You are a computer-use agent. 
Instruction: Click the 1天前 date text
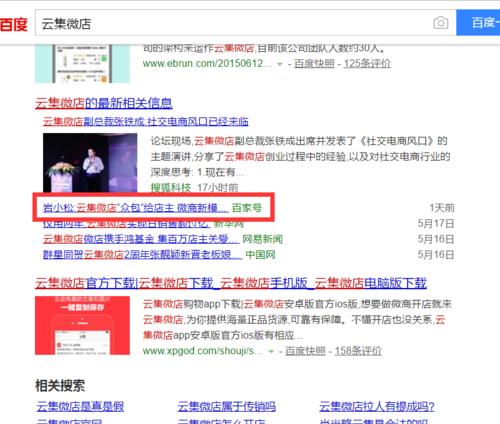click(x=442, y=208)
